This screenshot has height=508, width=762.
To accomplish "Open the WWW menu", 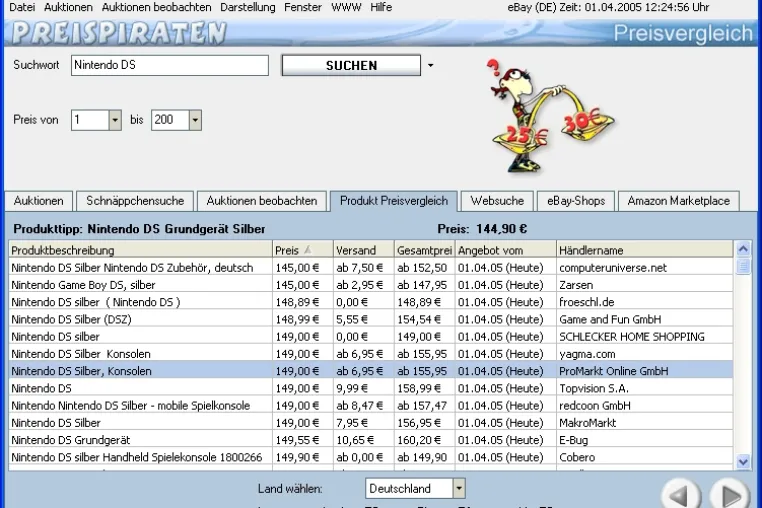I will point(346,7).
